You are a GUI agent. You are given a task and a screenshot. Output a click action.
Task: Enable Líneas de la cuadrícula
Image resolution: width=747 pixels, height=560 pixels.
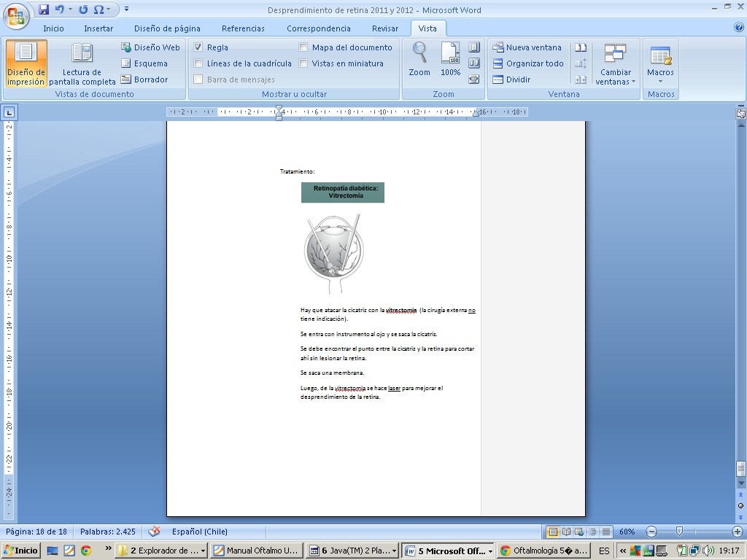pyautogui.click(x=198, y=63)
